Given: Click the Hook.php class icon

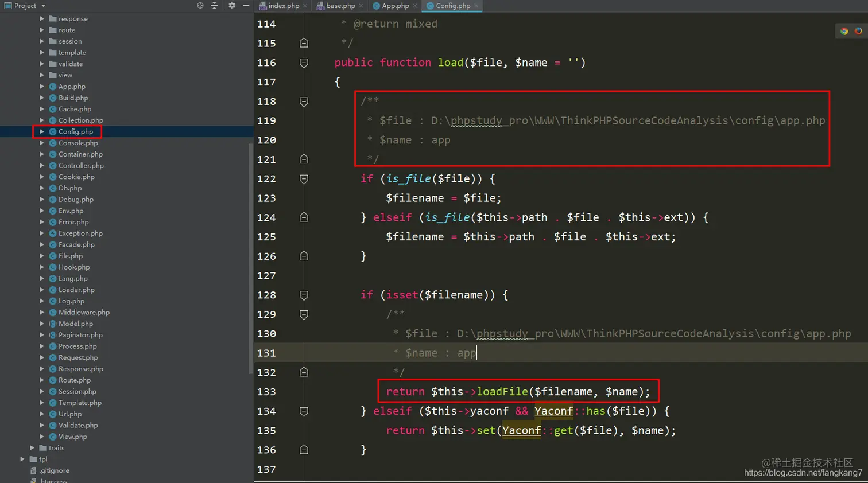Looking at the screenshot, I should coord(53,267).
